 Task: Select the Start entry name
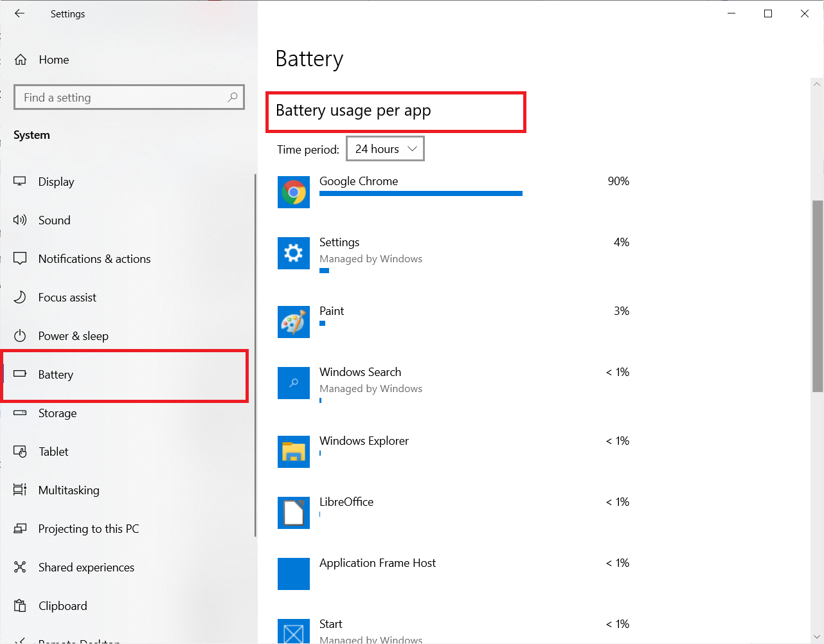click(331, 624)
